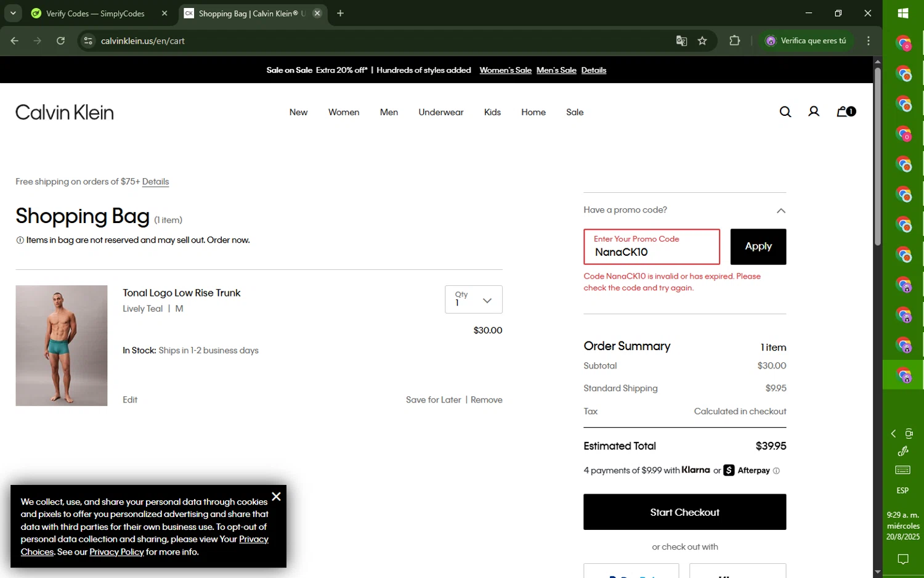Click the scrollbar down arrow
Image resolution: width=924 pixels, height=578 pixels.
pyautogui.click(x=878, y=572)
